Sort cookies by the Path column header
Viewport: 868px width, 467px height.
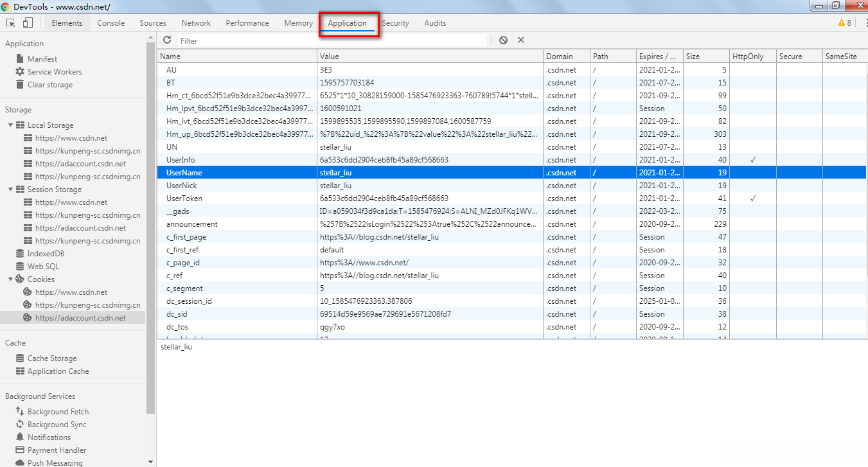[x=613, y=57]
